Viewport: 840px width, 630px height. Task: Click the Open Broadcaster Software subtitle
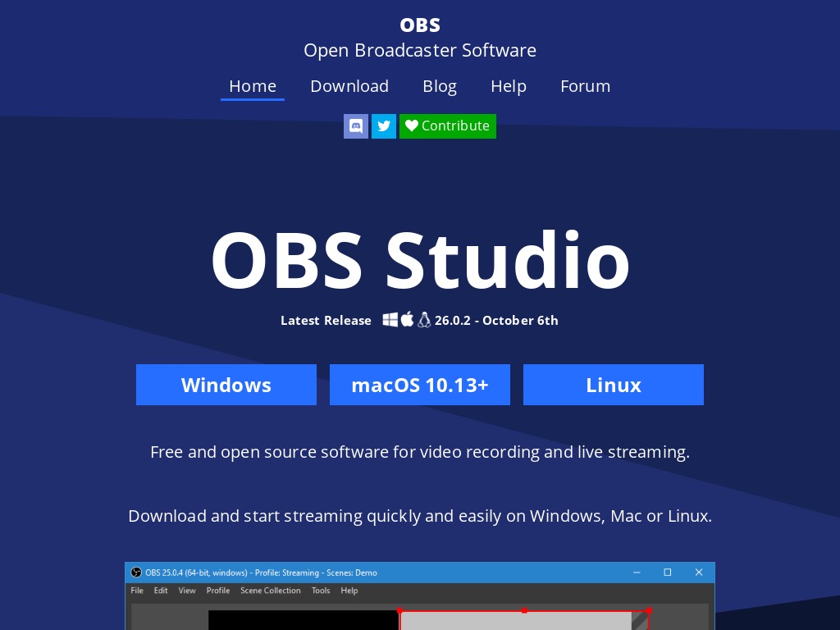(420, 50)
